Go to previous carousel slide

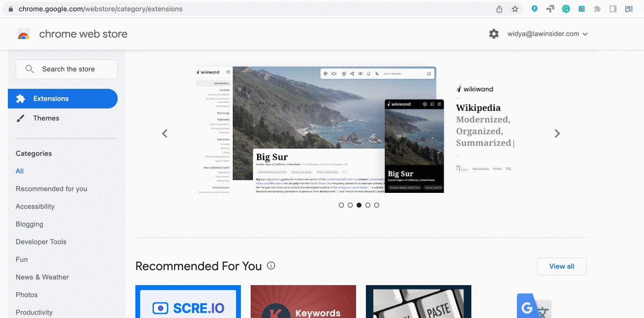pyautogui.click(x=165, y=133)
